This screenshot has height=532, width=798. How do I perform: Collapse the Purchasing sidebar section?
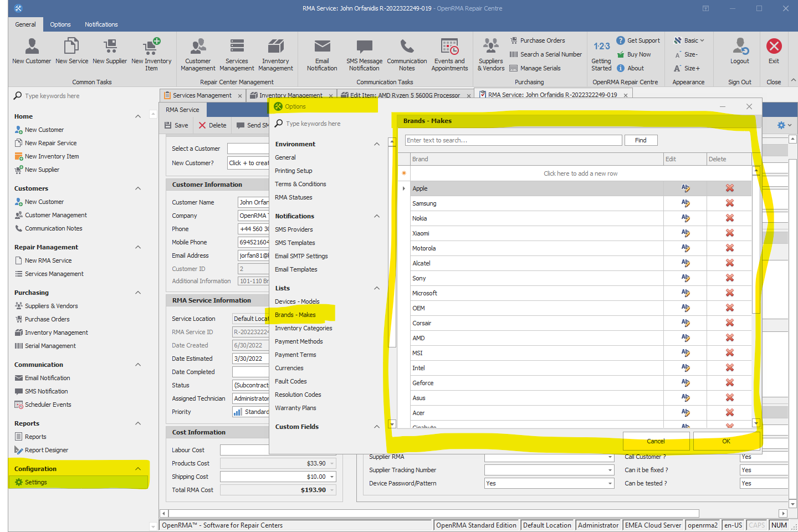coord(138,293)
